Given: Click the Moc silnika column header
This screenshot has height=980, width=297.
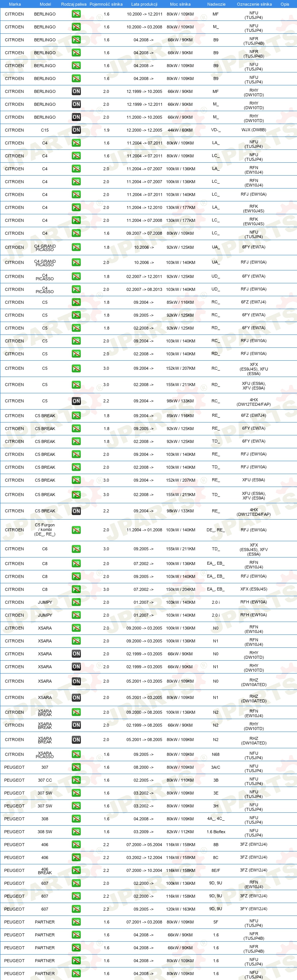Looking at the screenshot, I should point(180,4).
